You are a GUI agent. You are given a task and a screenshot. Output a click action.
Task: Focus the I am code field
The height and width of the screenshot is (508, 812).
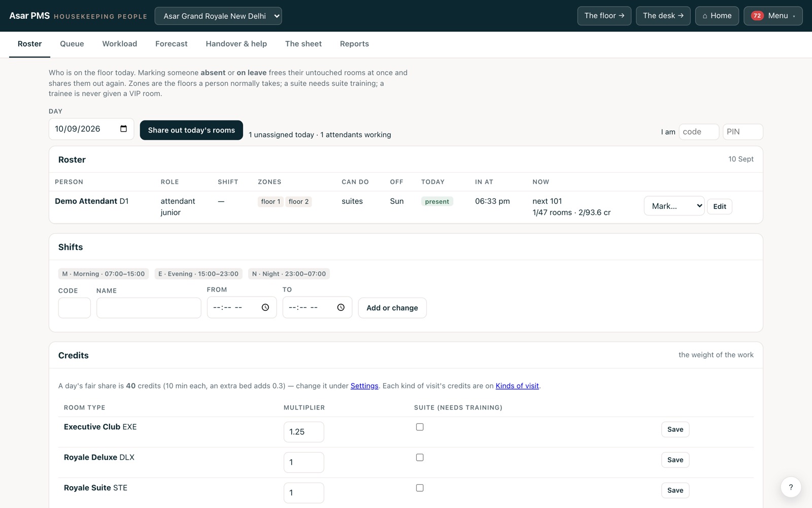(x=699, y=132)
